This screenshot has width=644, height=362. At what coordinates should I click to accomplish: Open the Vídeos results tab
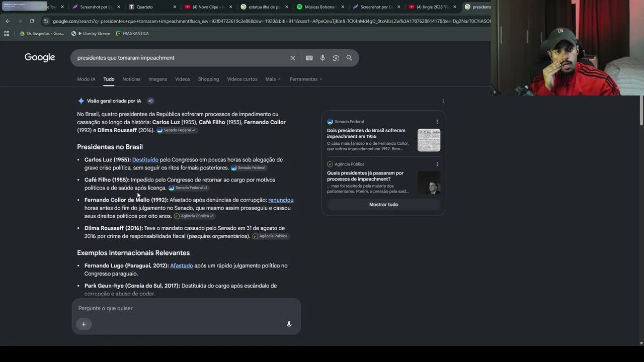coord(183,79)
